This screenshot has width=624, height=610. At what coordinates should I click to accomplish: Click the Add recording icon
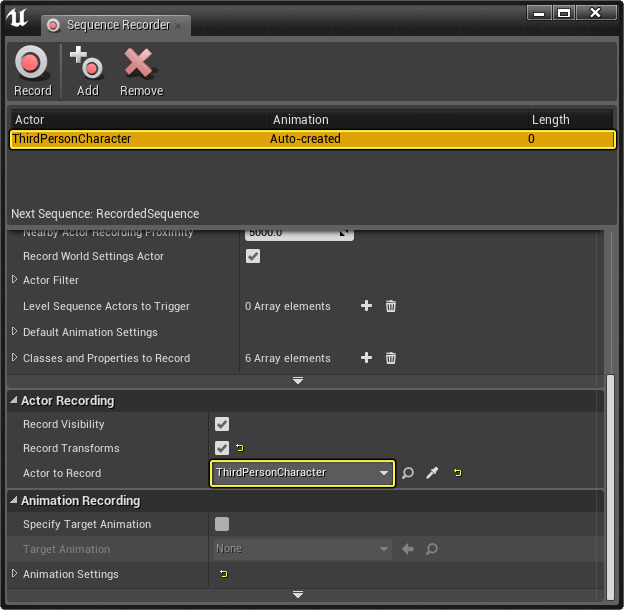(87, 72)
